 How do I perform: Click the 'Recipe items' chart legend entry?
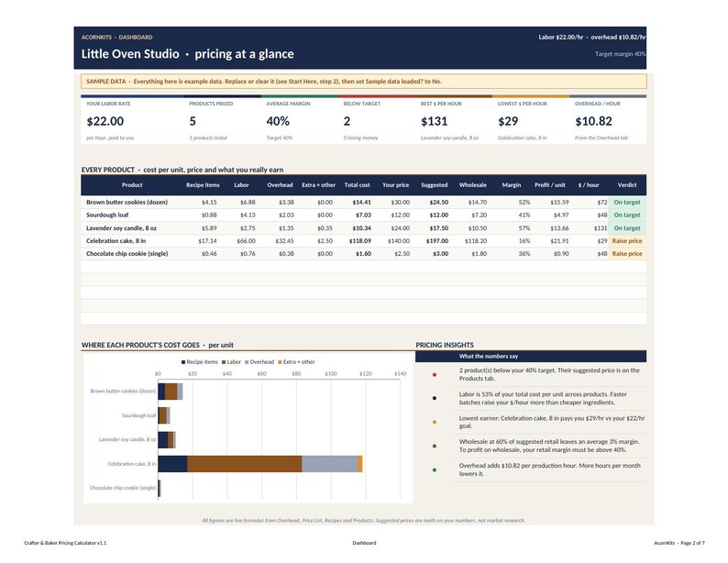pyautogui.click(x=200, y=361)
